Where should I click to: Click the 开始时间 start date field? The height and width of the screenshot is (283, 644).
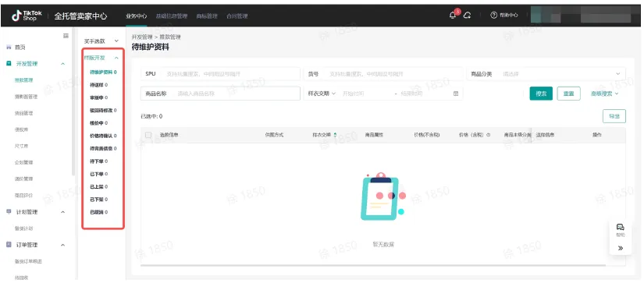pos(365,94)
